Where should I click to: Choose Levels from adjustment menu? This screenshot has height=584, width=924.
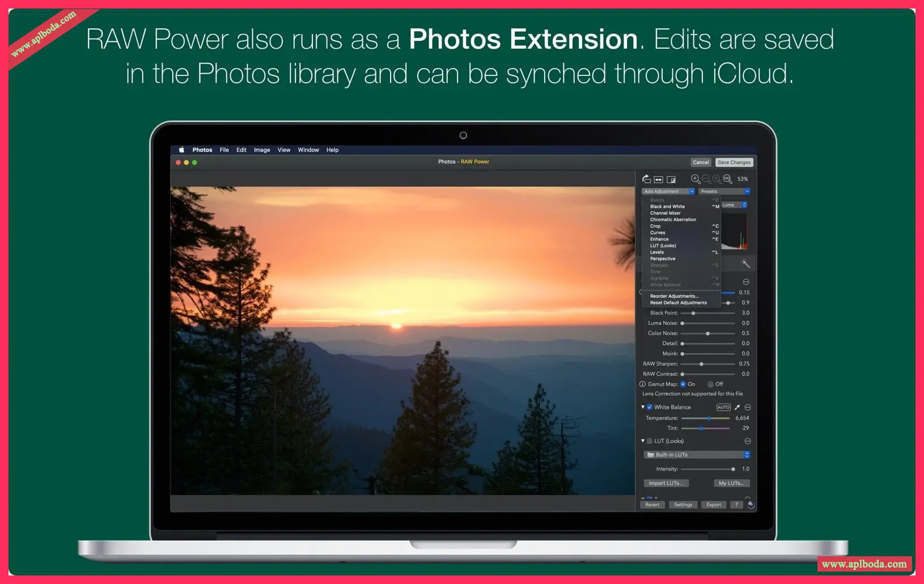[x=681, y=252]
